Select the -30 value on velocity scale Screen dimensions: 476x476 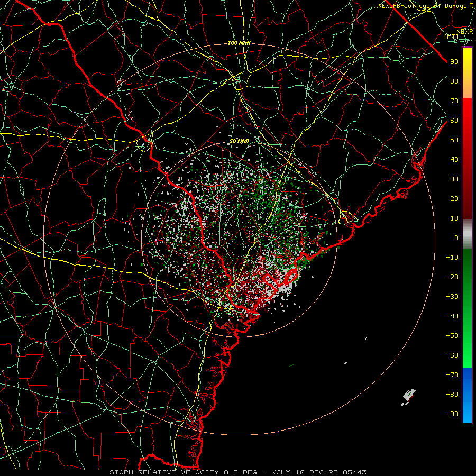[452, 297]
